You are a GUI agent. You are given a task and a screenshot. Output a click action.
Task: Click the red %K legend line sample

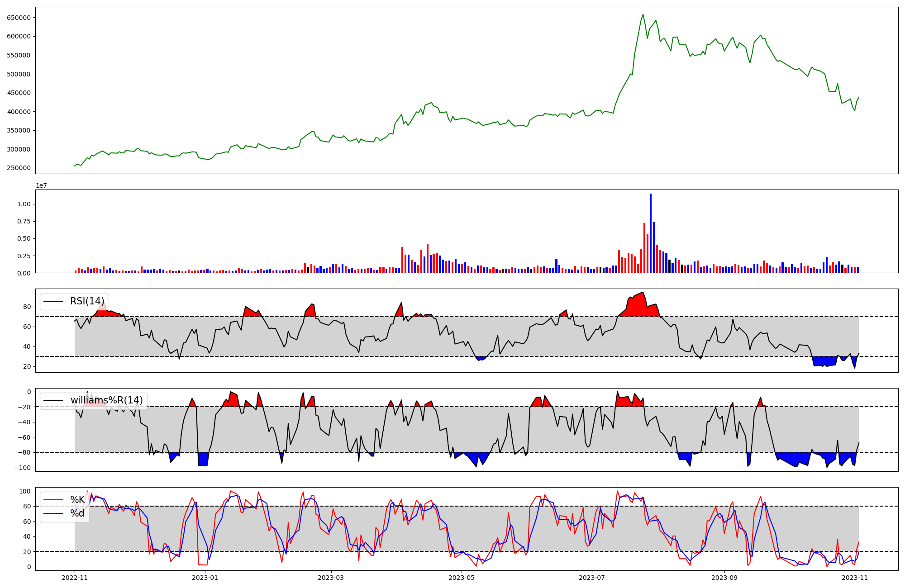pyautogui.click(x=53, y=500)
